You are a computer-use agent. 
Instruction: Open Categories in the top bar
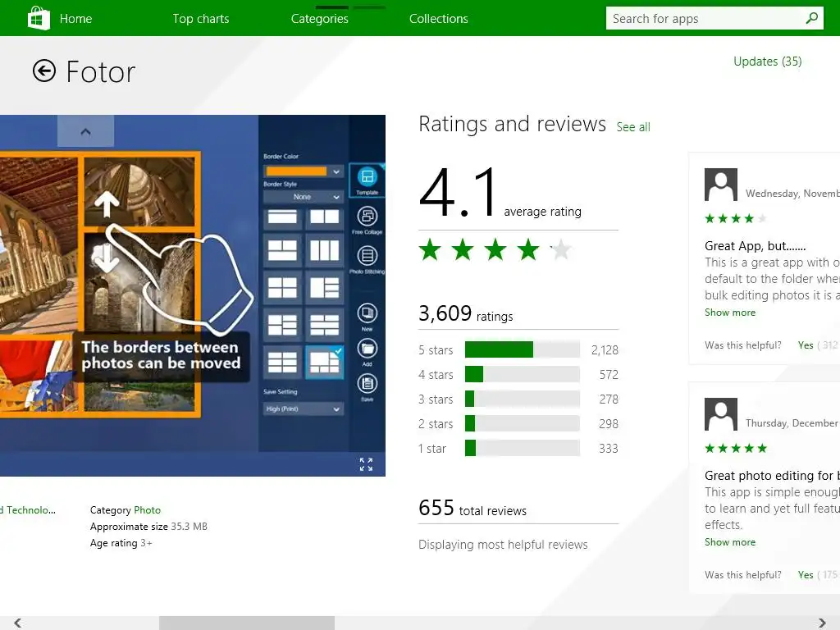319,19
